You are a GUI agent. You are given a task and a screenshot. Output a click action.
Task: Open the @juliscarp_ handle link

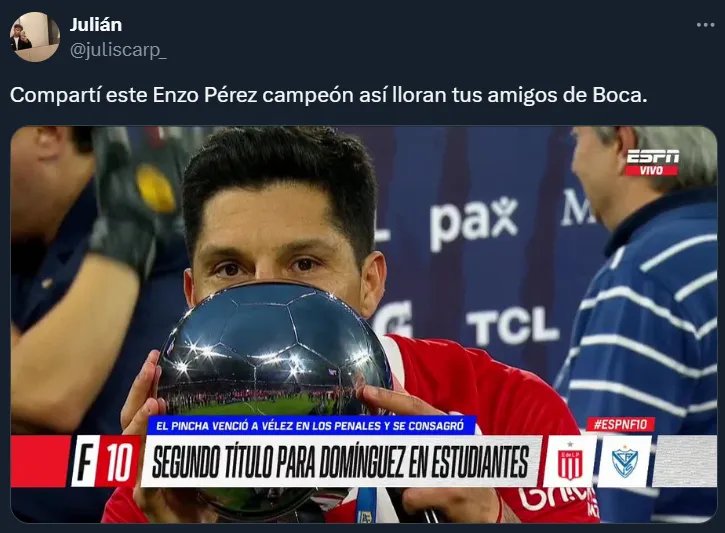pos(118,49)
